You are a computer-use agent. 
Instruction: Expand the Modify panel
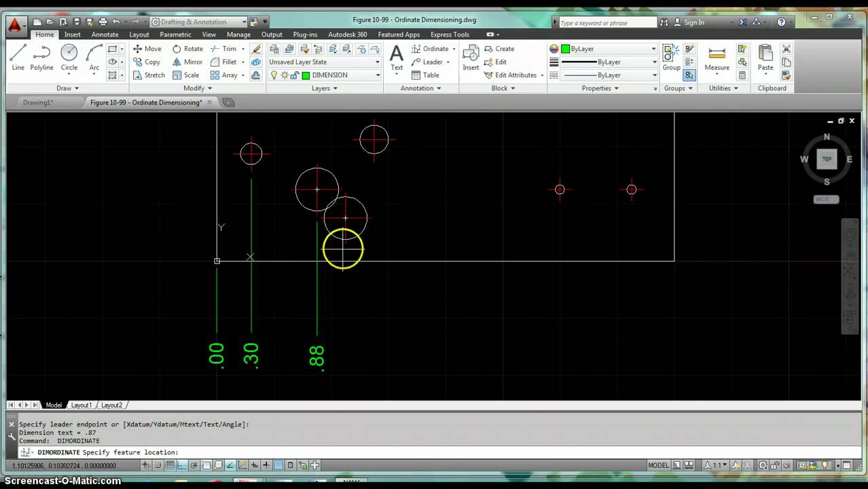198,88
